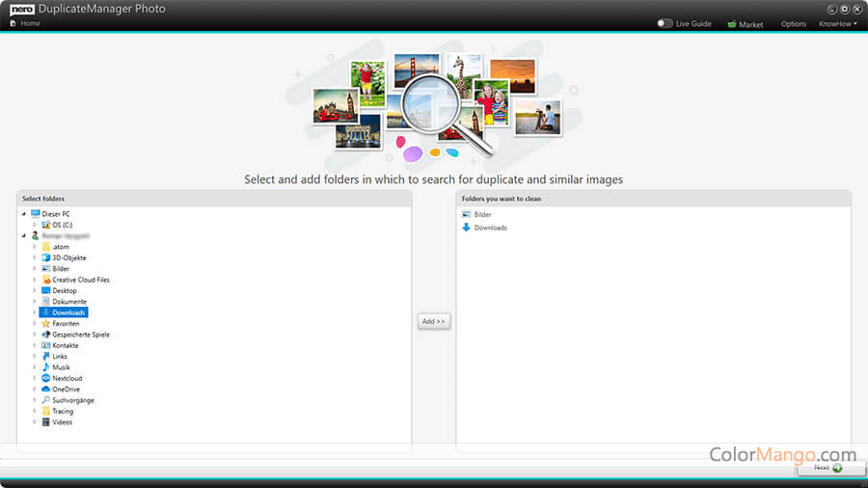This screenshot has height=488, width=868.
Task: Click the .atom folder icon
Action: (46, 247)
